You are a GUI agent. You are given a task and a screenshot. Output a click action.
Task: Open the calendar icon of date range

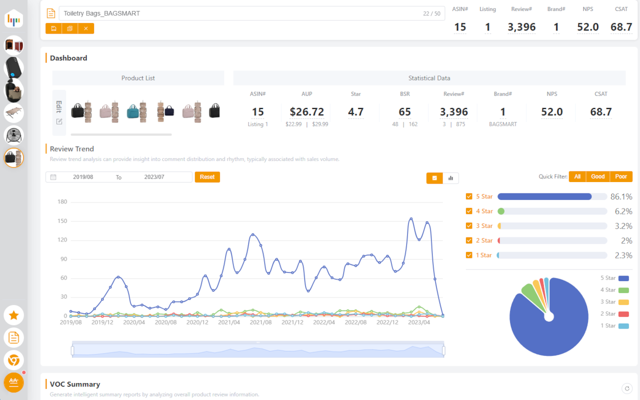click(53, 177)
